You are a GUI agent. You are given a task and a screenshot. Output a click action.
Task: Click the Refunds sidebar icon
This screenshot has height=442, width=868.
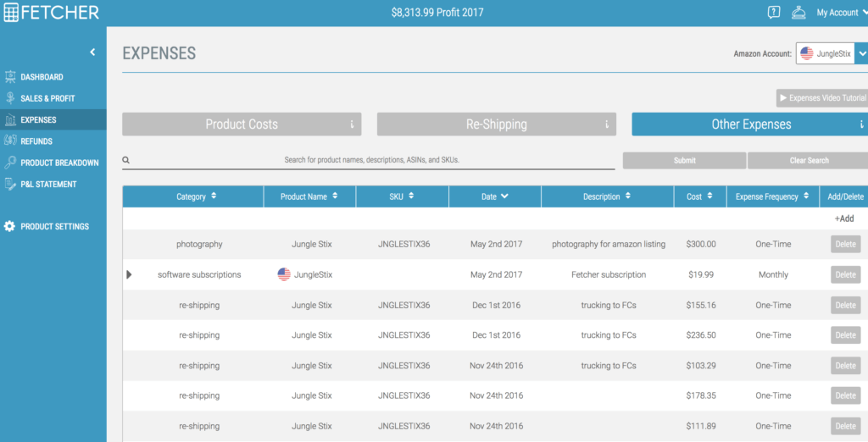(10, 141)
